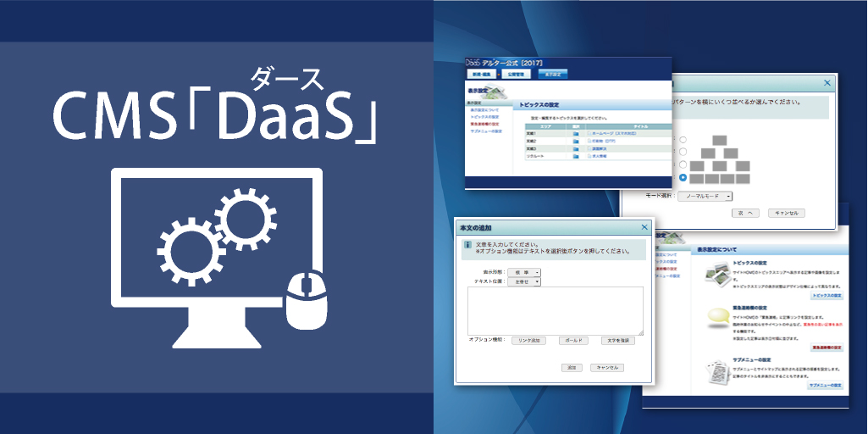The height and width of the screenshot is (434, 868).
Task: Click the text area resize grip
Action: tap(640, 333)
